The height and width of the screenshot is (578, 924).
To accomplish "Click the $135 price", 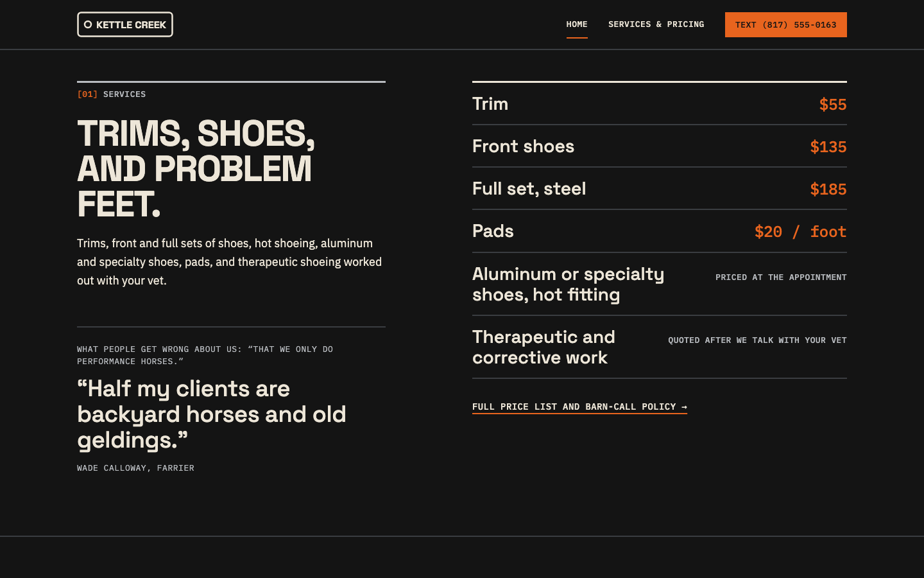I will (828, 146).
